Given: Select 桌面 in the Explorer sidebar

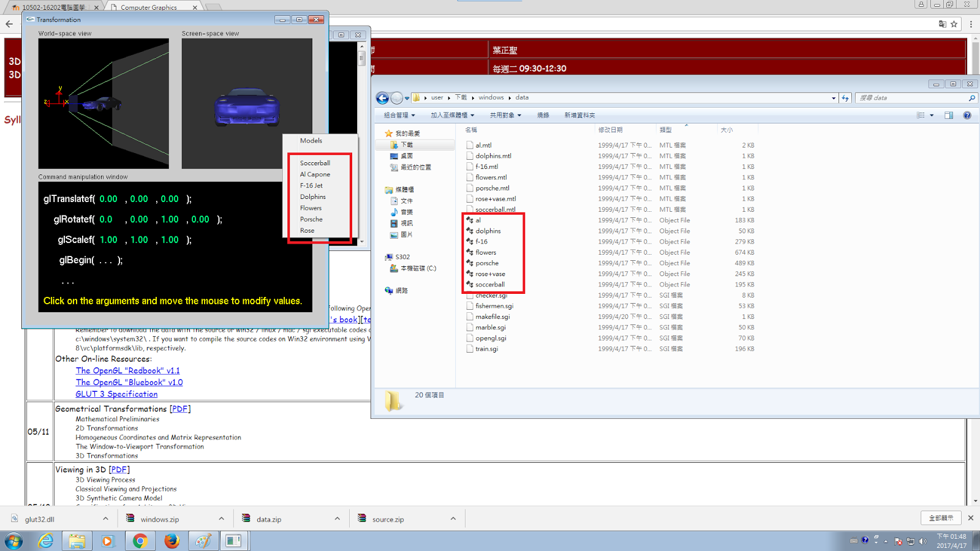Looking at the screenshot, I should coord(407,156).
